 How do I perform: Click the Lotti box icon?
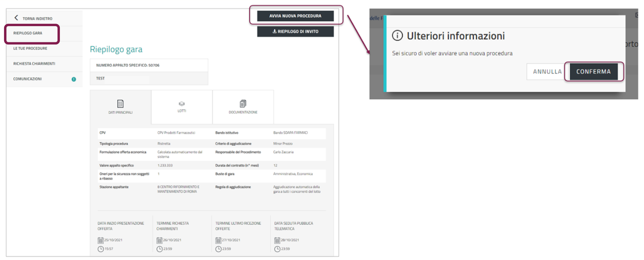click(x=182, y=104)
